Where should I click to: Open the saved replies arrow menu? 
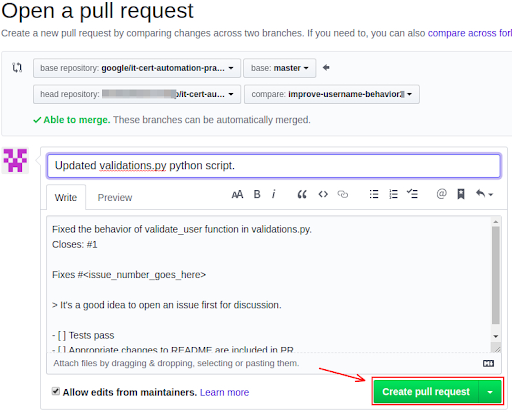pyautogui.click(x=484, y=194)
